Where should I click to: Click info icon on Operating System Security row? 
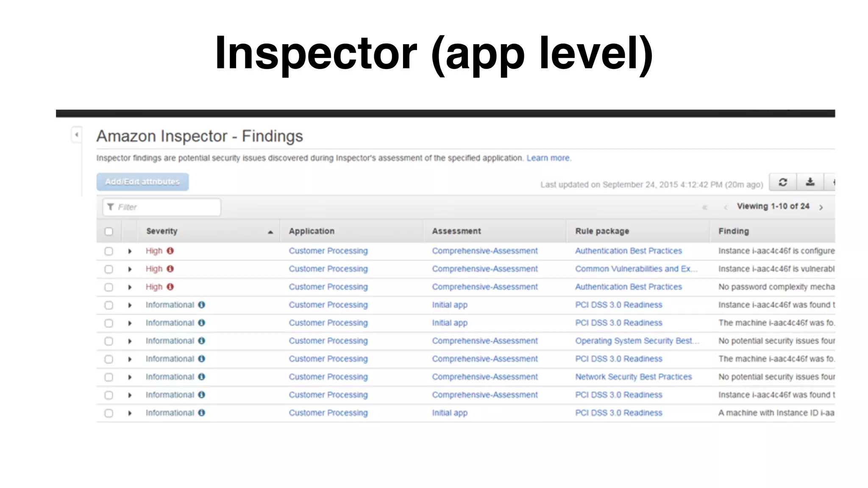coord(201,341)
